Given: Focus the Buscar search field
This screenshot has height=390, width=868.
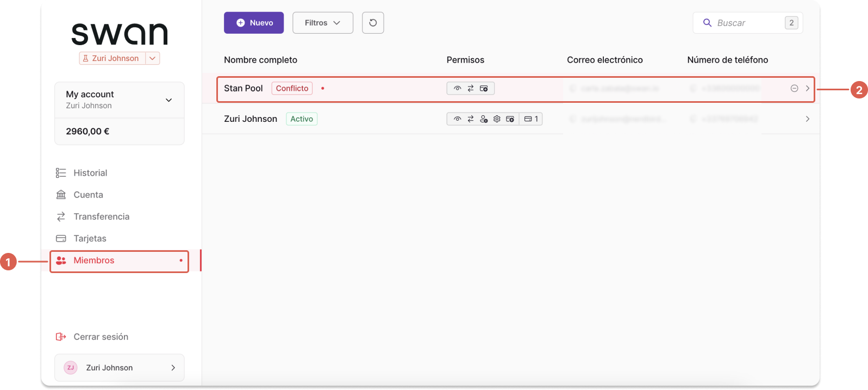Looking at the screenshot, I should pos(747,23).
